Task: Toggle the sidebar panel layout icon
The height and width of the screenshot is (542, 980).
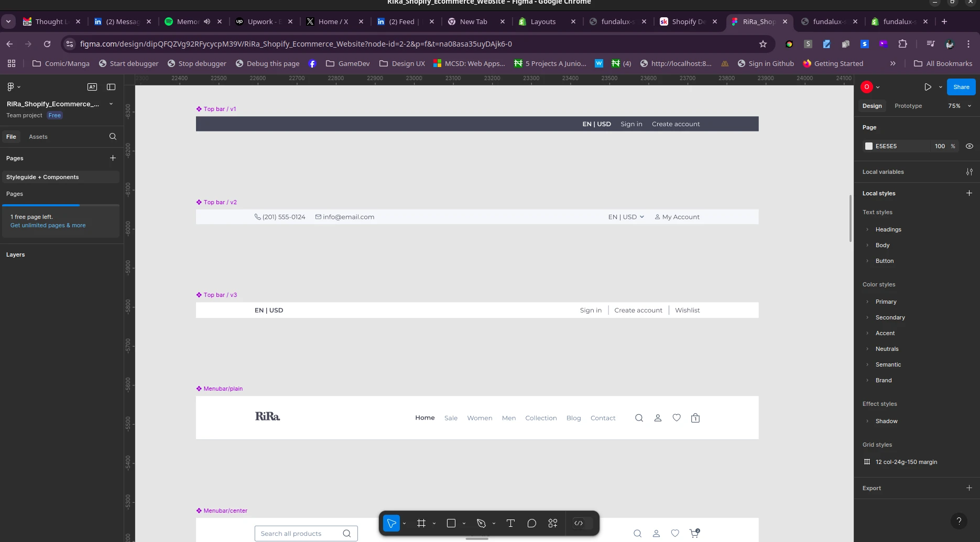Action: pos(111,87)
